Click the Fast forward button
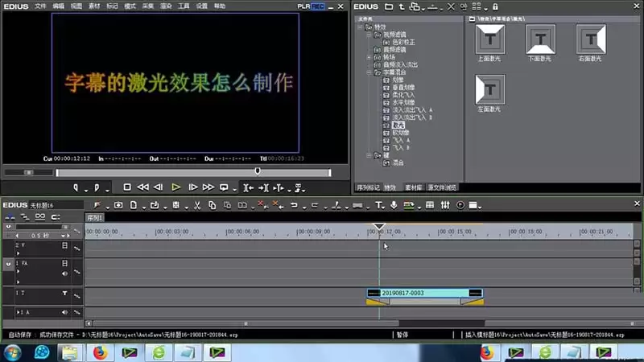This screenshot has height=362, width=644. [x=208, y=187]
